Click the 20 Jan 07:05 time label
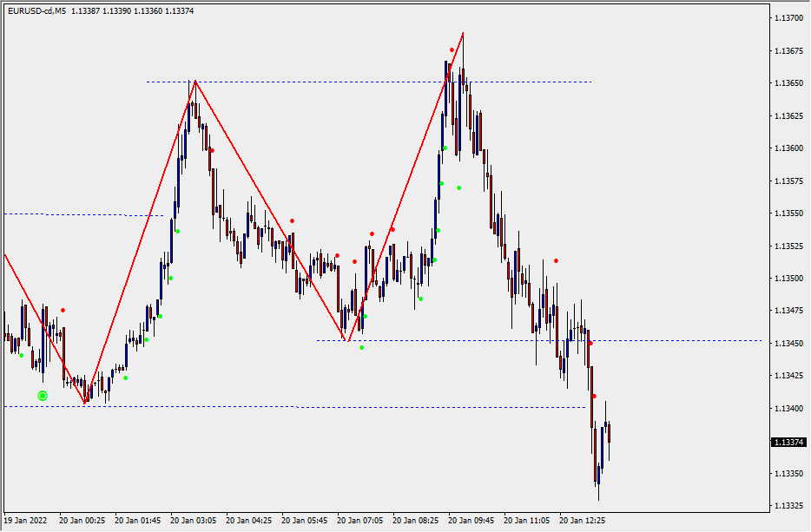811x532 pixels. 359,521
